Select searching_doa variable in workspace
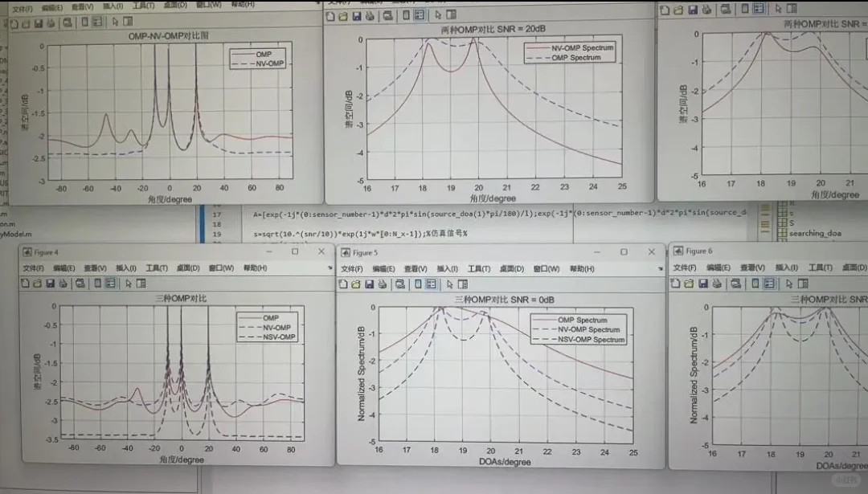 pyautogui.click(x=815, y=233)
